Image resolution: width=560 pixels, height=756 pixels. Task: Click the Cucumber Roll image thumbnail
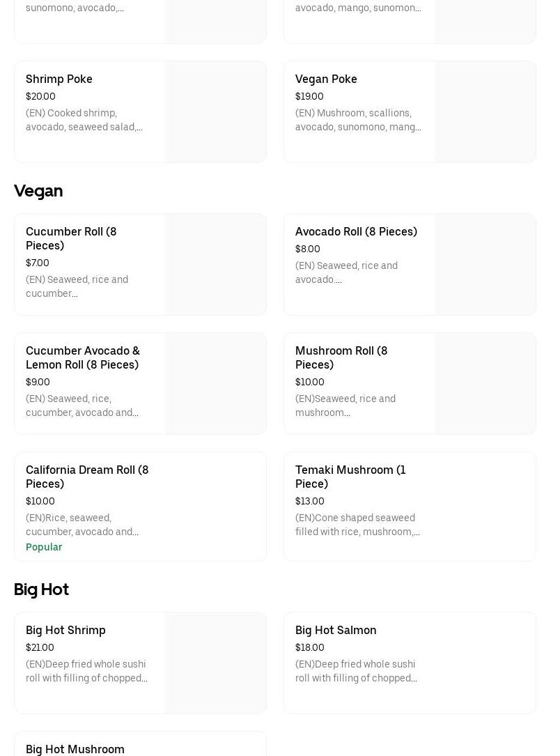click(x=216, y=265)
